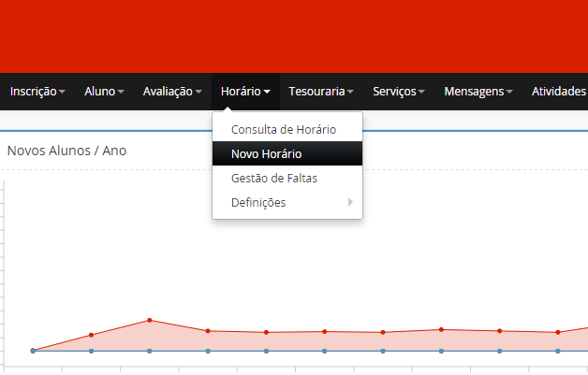Click the Tesouraria dropdown arrow

350,93
